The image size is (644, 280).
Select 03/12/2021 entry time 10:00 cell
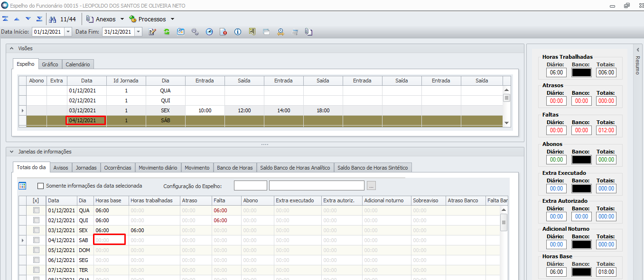click(205, 110)
